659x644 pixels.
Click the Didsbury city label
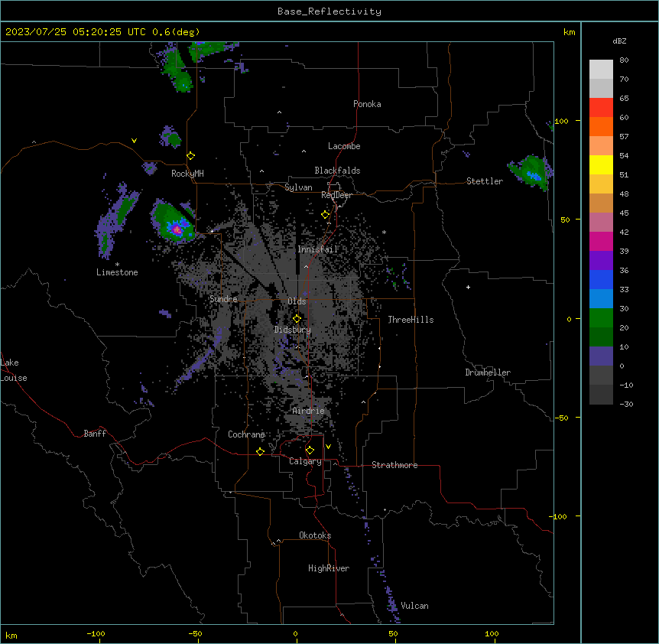(x=293, y=330)
